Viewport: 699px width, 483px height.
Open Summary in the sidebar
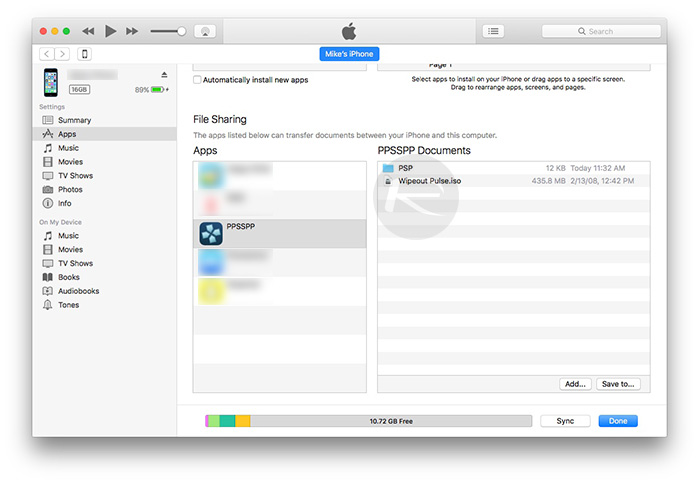coord(74,120)
